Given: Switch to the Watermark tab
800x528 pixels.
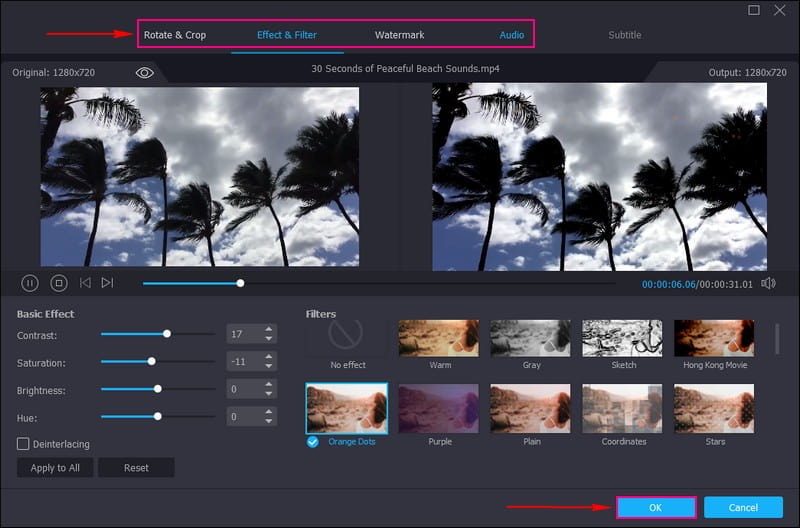Looking at the screenshot, I should click(399, 35).
